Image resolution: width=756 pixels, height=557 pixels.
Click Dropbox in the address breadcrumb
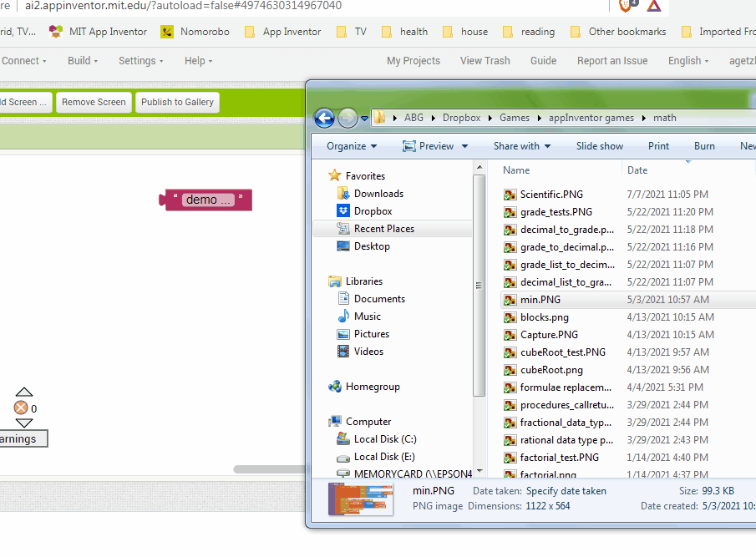point(461,118)
